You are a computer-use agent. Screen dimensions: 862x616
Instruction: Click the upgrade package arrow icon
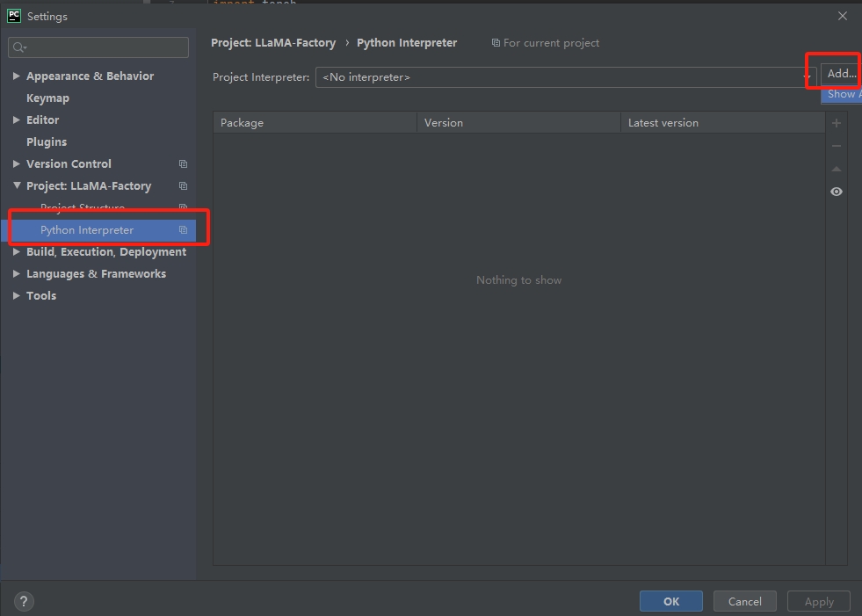click(837, 169)
